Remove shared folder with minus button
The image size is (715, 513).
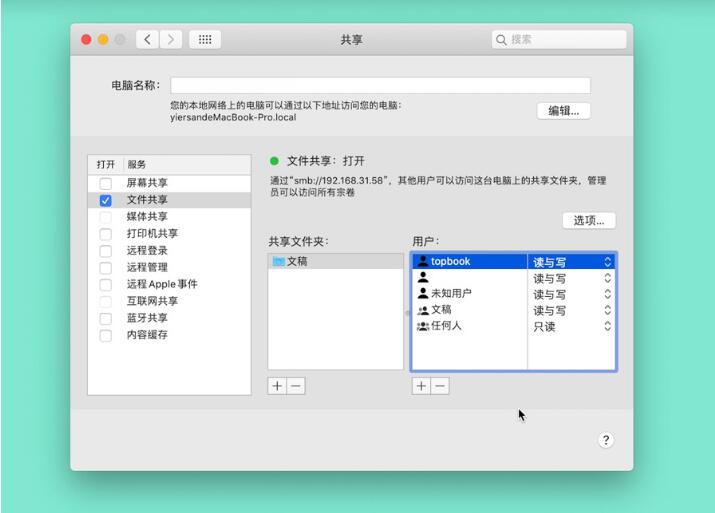296,386
